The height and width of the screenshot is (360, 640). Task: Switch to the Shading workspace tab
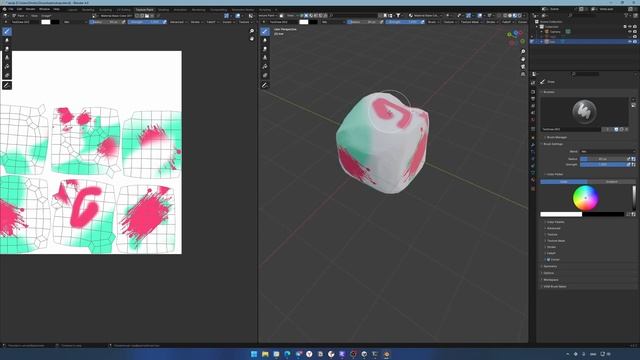pyautogui.click(x=163, y=9)
